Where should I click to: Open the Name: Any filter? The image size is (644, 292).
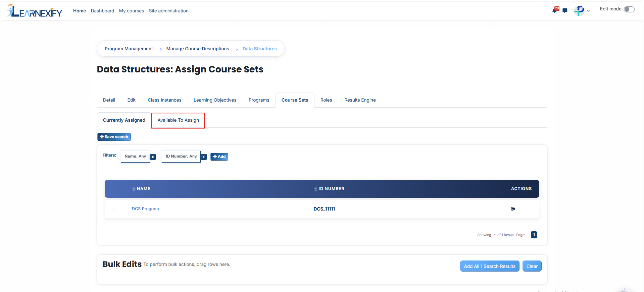[135, 156]
